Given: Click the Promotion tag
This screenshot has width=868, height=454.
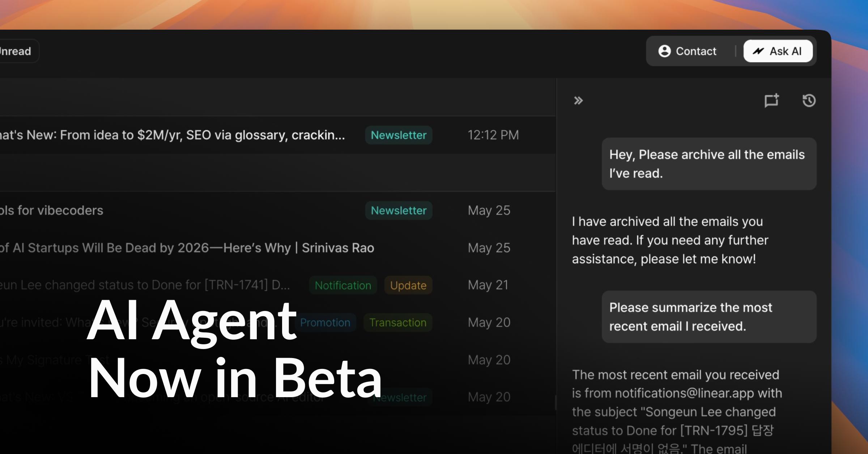Looking at the screenshot, I should click(x=325, y=323).
